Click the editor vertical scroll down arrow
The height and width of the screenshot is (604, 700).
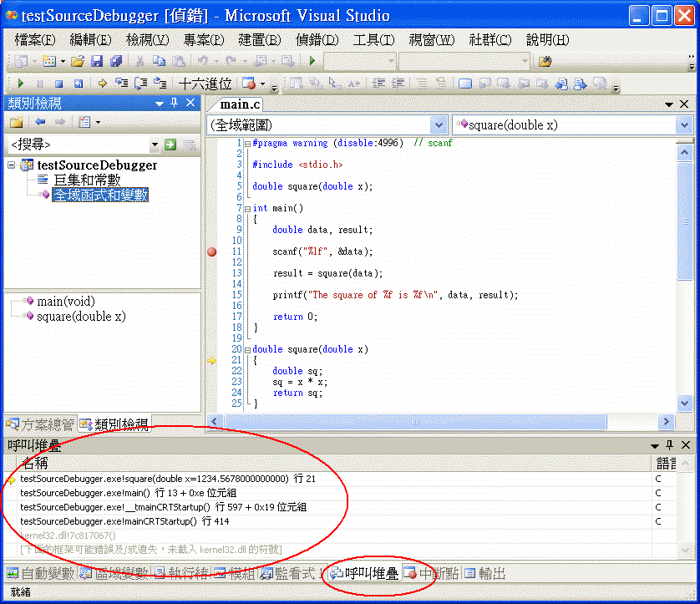(684, 404)
